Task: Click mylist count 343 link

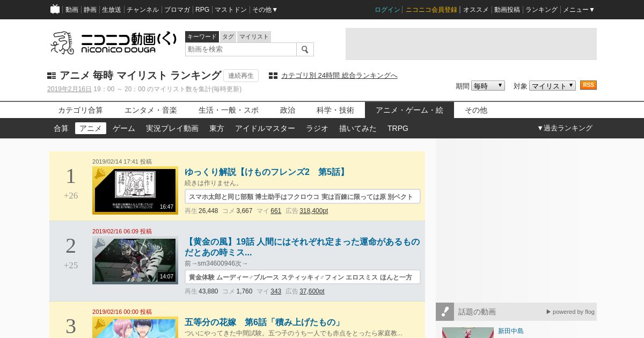Action: [x=276, y=291]
